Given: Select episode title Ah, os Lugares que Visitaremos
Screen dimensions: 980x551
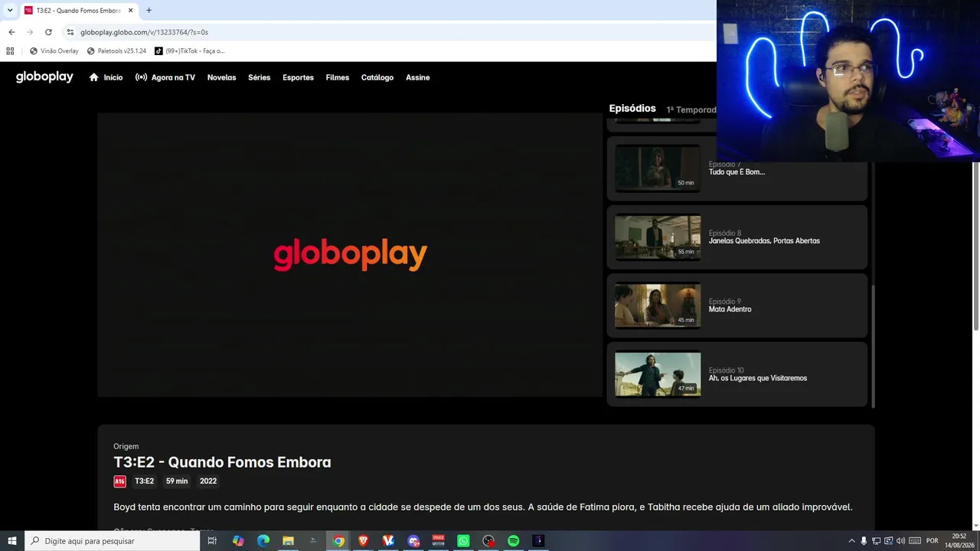Looking at the screenshot, I should pyautogui.click(x=758, y=378).
